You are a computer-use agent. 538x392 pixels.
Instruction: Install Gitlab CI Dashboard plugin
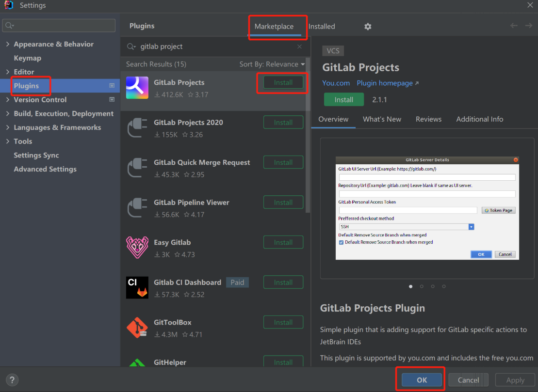[283, 282]
